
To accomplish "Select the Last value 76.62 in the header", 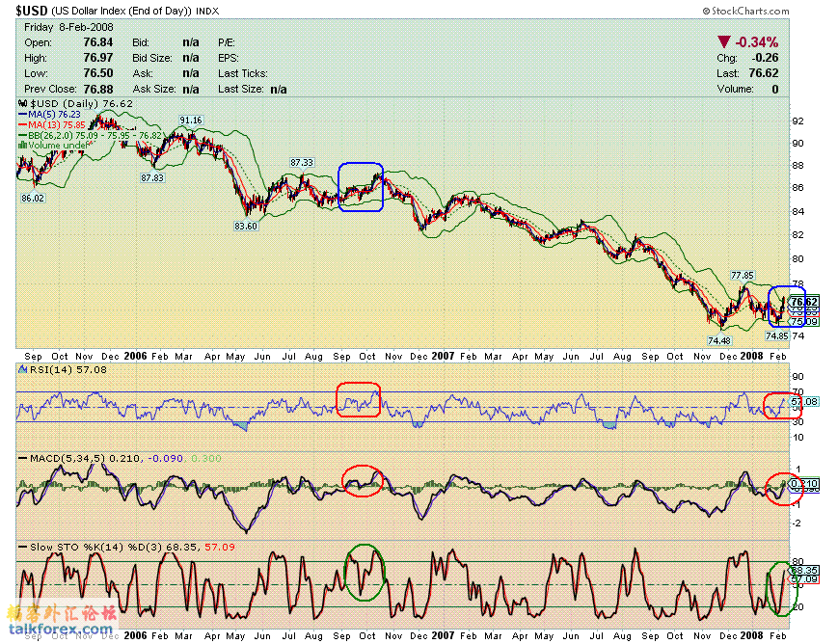I will tap(764, 73).
